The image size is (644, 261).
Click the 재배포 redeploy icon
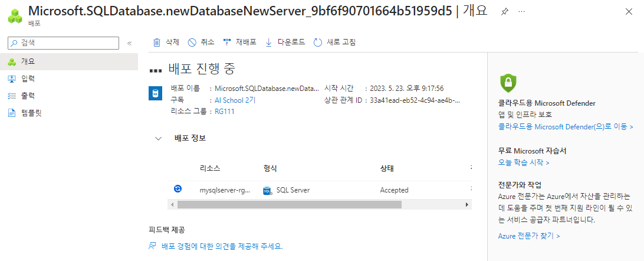tap(226, 42)
